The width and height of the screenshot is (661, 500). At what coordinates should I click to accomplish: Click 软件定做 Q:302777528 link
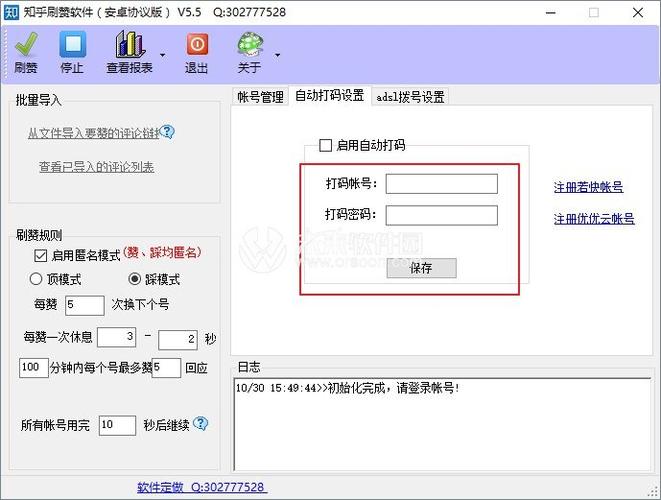(202, 487)
